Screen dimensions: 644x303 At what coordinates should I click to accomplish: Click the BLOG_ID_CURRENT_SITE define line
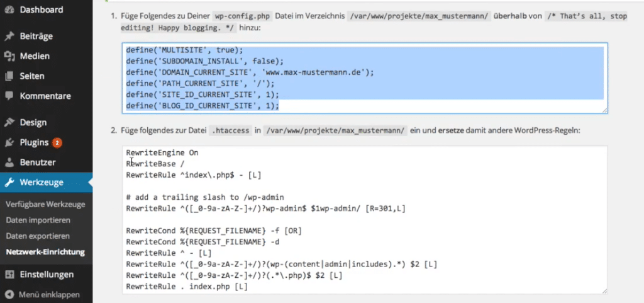(x=203, y=106)
